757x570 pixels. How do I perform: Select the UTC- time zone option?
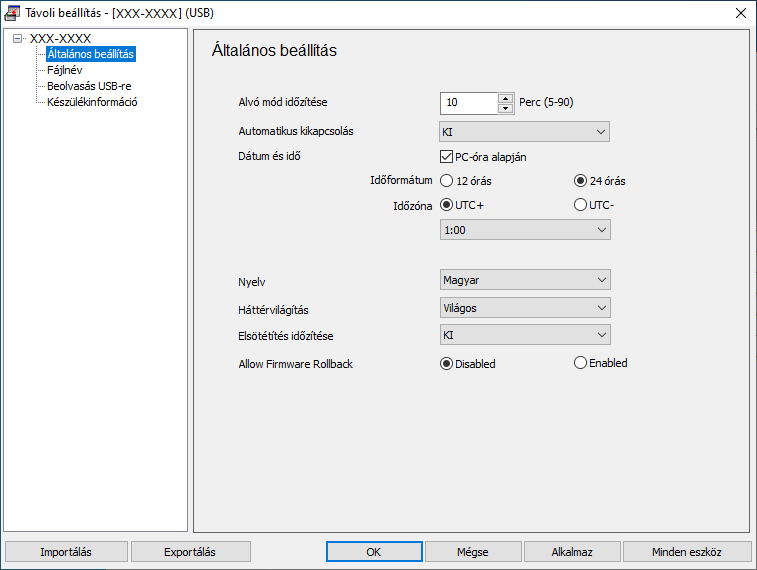tap(580, 205)
